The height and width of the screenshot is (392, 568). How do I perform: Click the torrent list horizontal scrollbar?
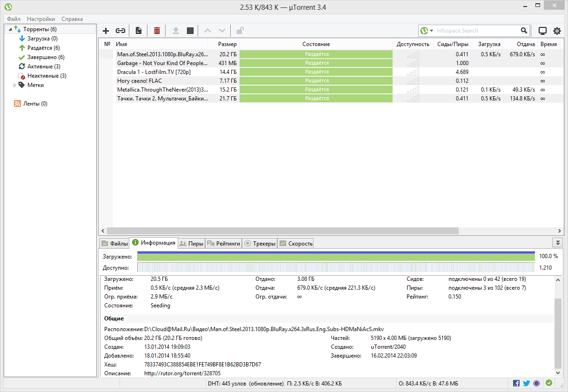point(283,231)
